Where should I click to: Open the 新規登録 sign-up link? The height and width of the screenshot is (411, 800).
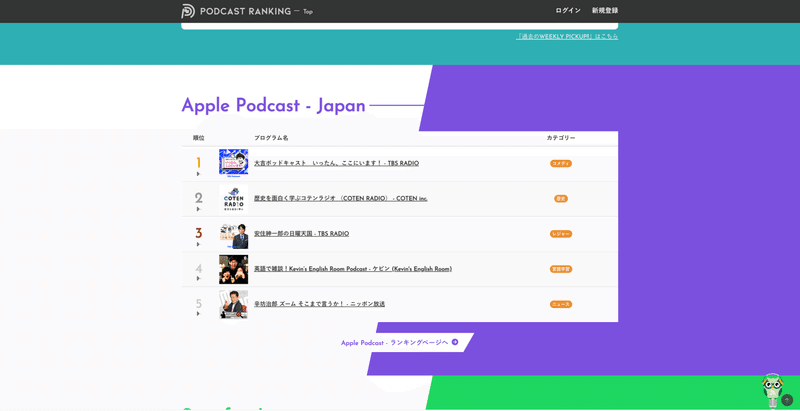tap(605, 11)
